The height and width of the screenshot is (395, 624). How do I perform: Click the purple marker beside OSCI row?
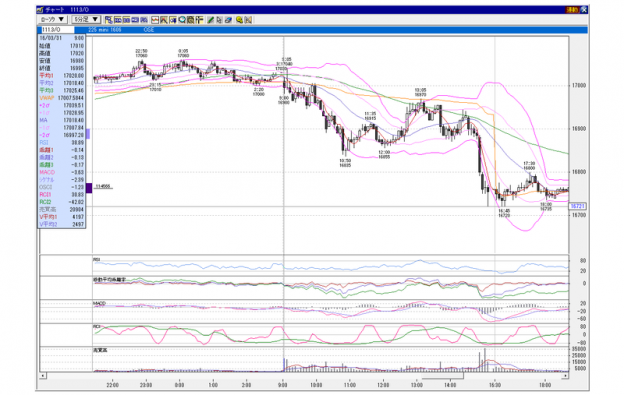89,188
